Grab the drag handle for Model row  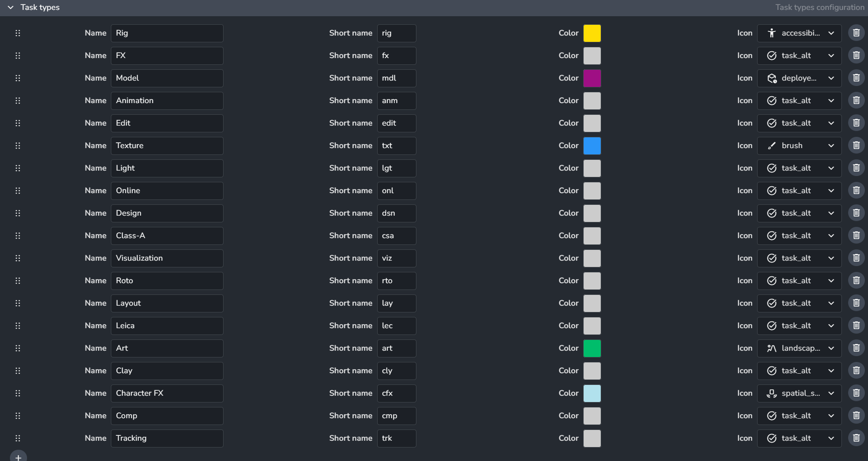18,78
